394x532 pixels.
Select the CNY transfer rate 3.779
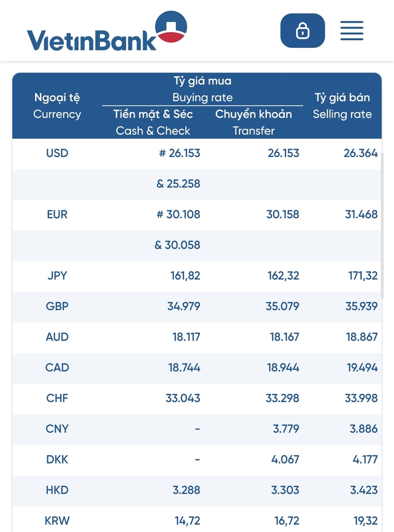tap(285, 429)
